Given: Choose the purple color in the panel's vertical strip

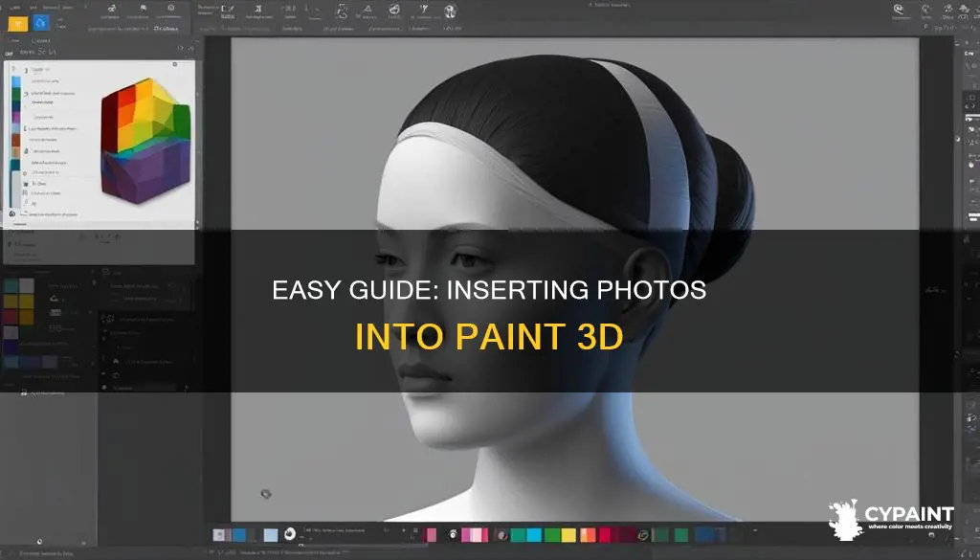Looking at the screenshot, I should point(16,117).
